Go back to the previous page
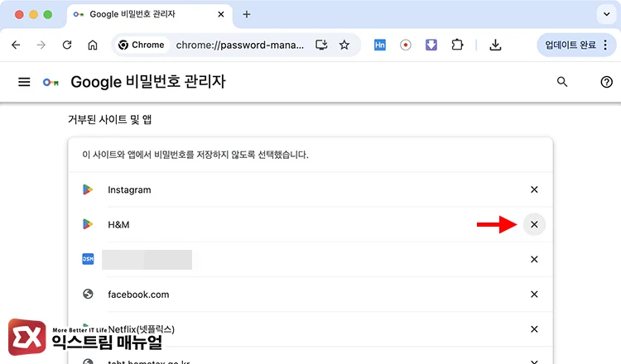Screen dimensions: 621x364 pyautogui.click(x=16, y=45)
